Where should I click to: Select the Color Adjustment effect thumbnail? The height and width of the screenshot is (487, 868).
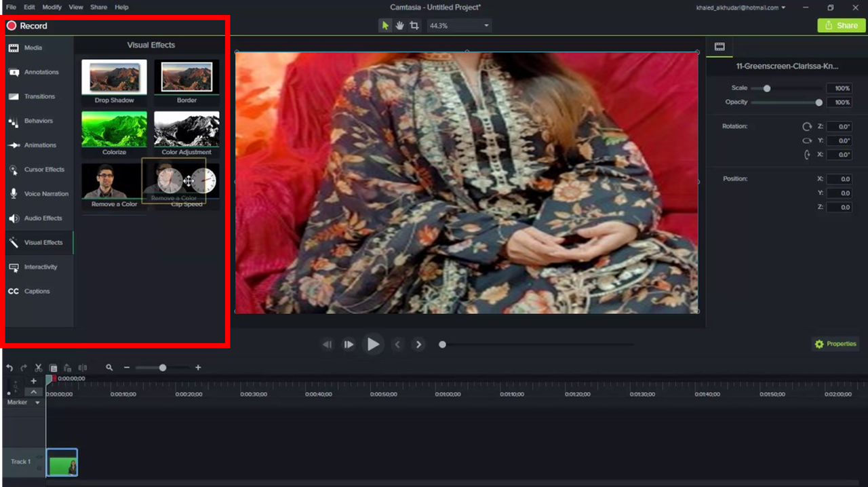[186, 134]
